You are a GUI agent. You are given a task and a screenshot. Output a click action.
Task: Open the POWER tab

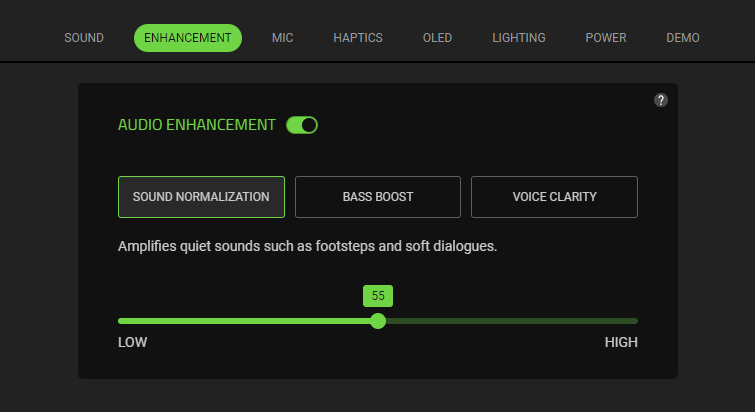[x=606, y=38]
